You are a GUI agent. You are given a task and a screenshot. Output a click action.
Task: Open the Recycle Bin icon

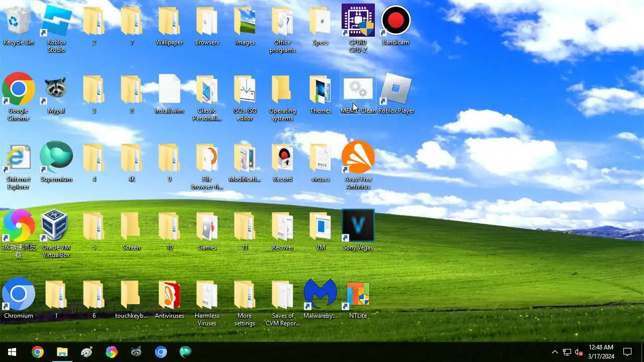[x=19, y=26]
